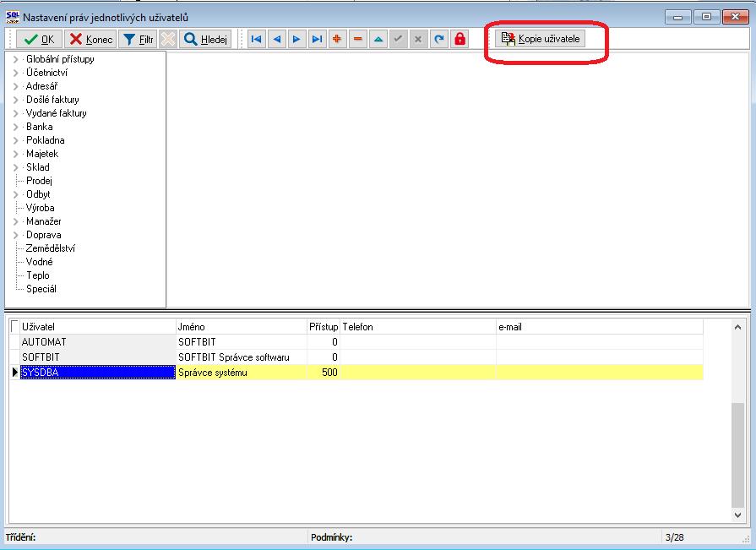
Task: Click the record counter 3/28 in status bar
Action: point(675,537)
